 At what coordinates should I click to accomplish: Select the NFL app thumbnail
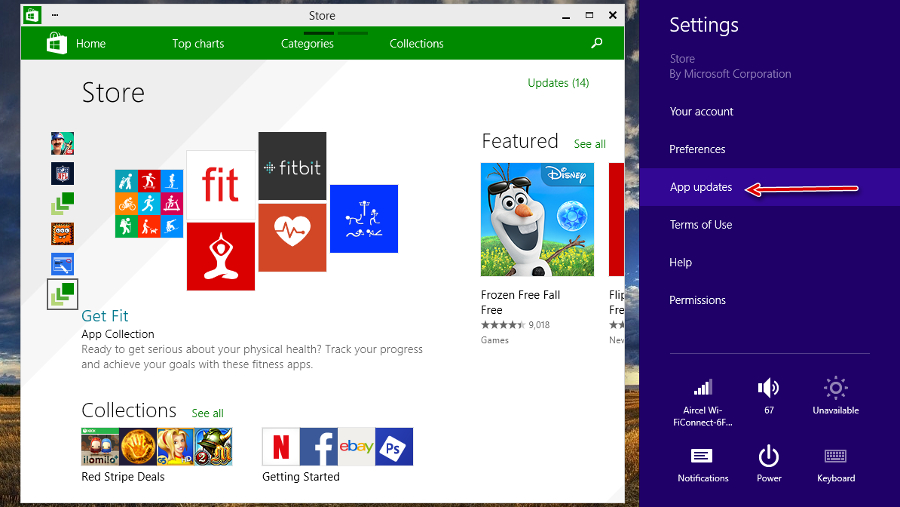(62, 173)
